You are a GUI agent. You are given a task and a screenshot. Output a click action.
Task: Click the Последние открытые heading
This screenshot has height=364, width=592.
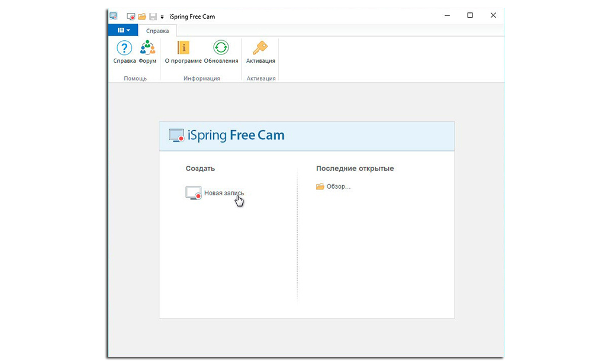tap(355, 169)
